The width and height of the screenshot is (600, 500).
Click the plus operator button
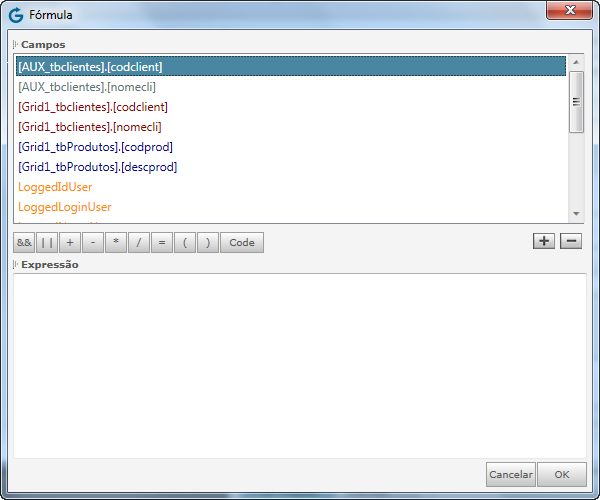point(70,242)
